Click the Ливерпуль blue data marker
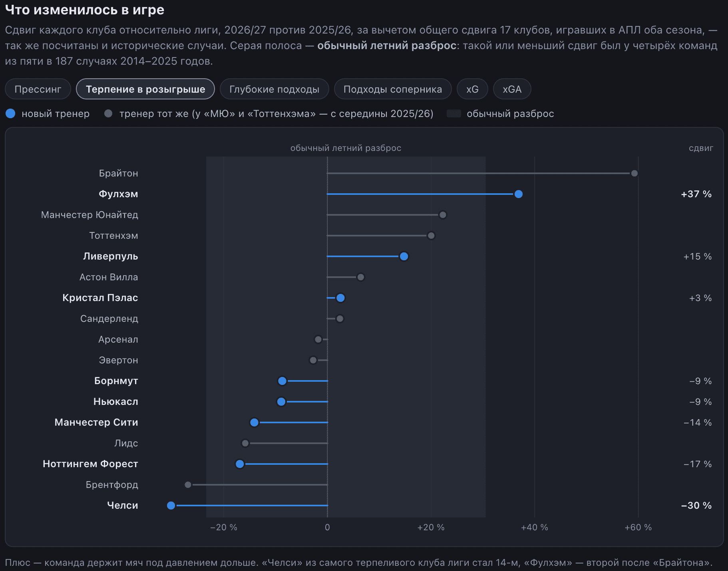This screenshot has height=571, width=728. pos(404,256)
